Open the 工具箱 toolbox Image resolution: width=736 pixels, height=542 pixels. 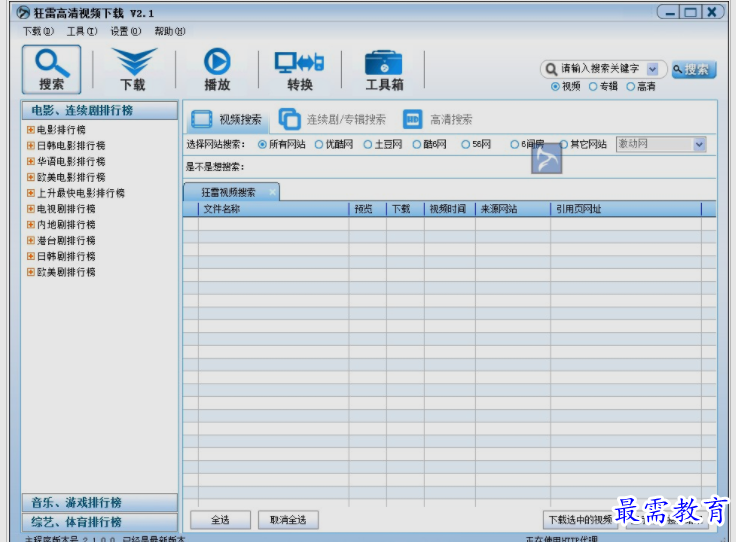click(x=384, y=70)
